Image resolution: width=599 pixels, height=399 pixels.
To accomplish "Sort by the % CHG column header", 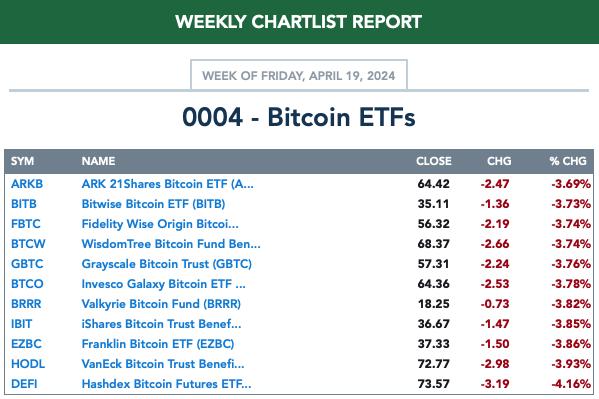I will (x=568, y=161).
